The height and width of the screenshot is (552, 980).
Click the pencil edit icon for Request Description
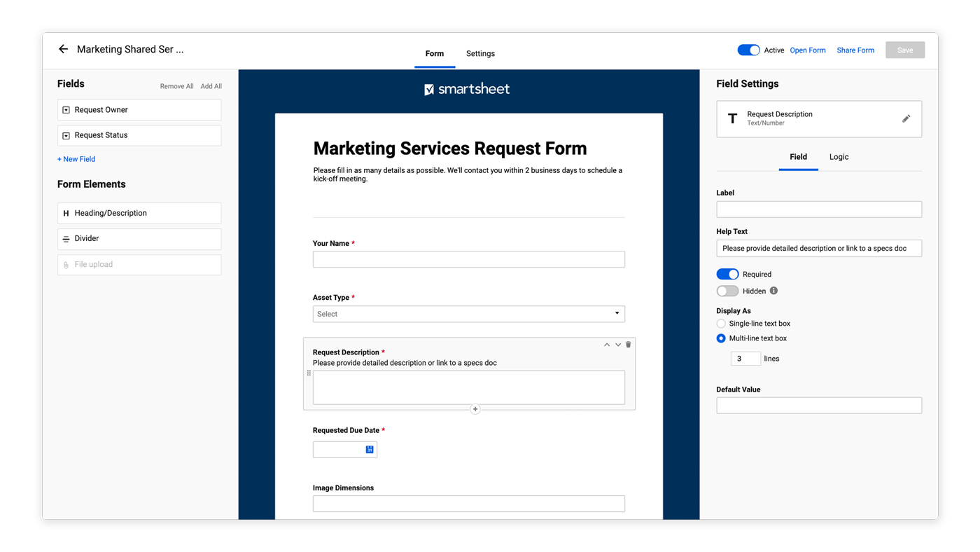pyautogui.click(x=906, y=118)
